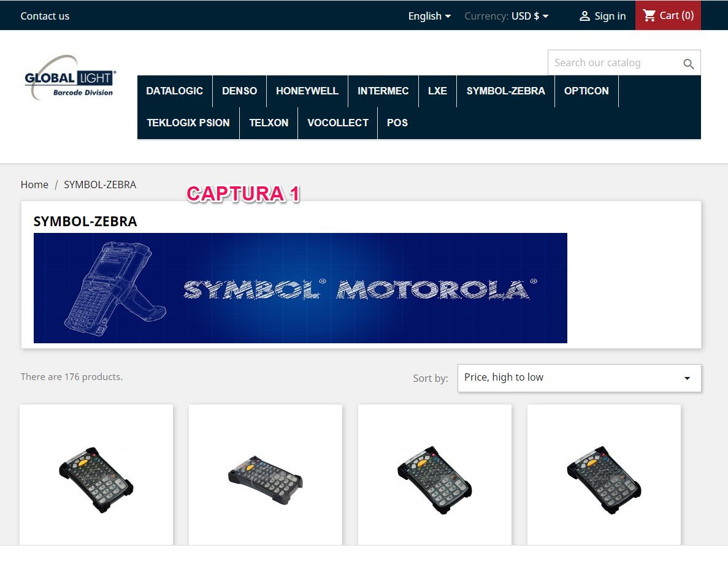Go to Home breadcrumb link
The height and width of the screenshot is (567, 728).
tap(34, 185)
